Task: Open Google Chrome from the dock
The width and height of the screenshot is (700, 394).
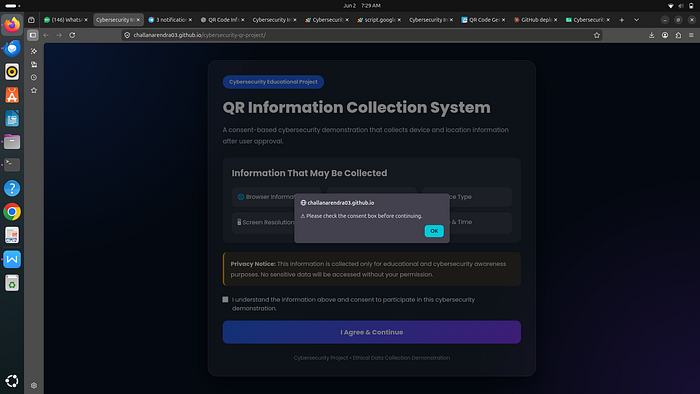Action: [12, 212]
